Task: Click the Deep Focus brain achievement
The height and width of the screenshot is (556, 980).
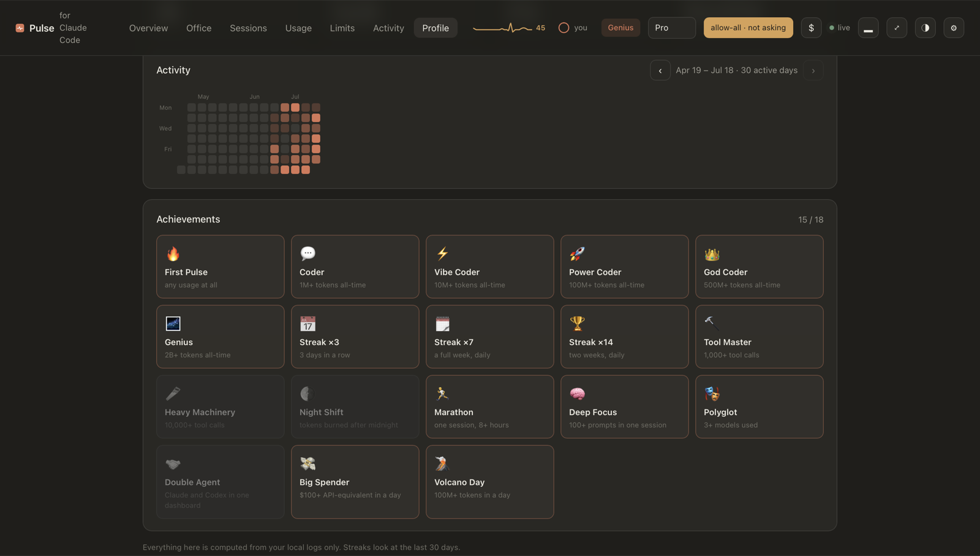Action: (x=624, y=406)
